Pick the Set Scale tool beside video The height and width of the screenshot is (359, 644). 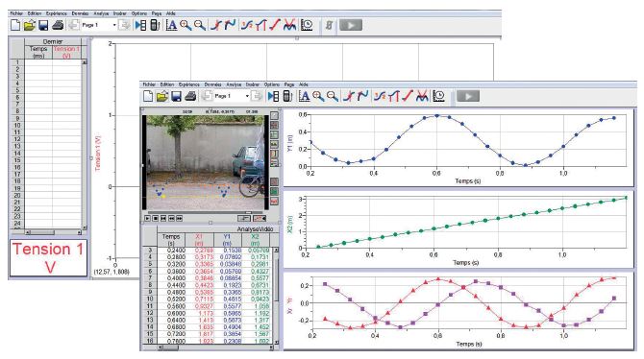274,144
